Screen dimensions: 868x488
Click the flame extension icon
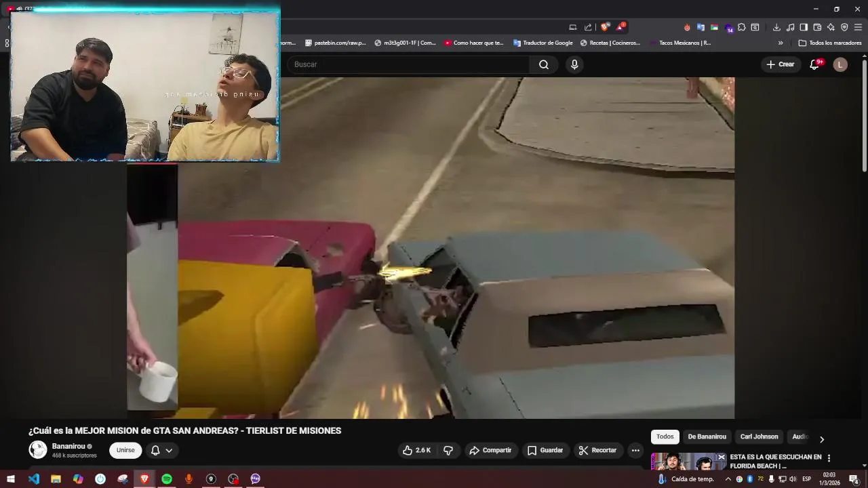[687, 27]
